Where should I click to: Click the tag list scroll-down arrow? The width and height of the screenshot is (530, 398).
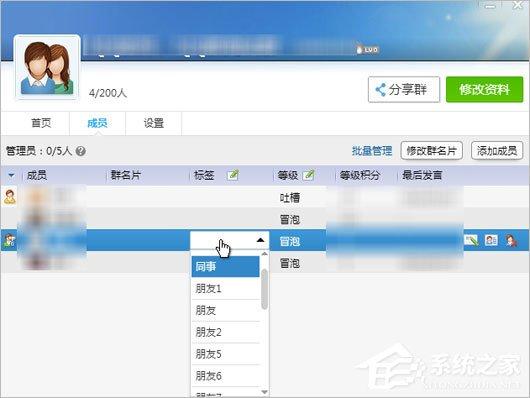(x=265, y=392)
